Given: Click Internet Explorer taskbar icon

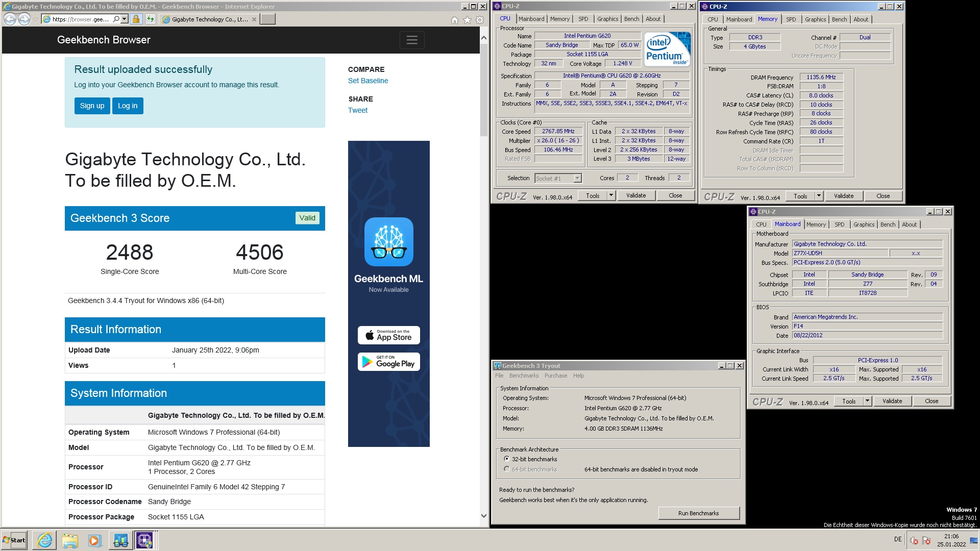Looking at the screenshot, I should (45, 540).
